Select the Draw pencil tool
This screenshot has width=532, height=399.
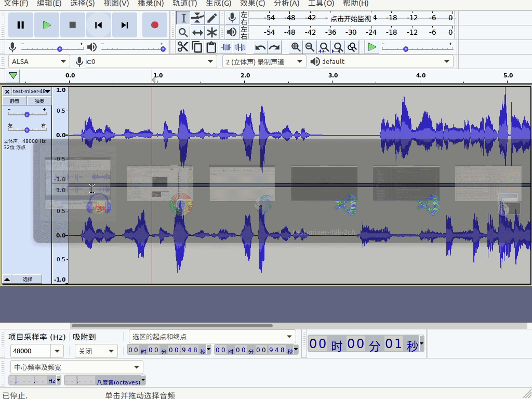(212, 18)
